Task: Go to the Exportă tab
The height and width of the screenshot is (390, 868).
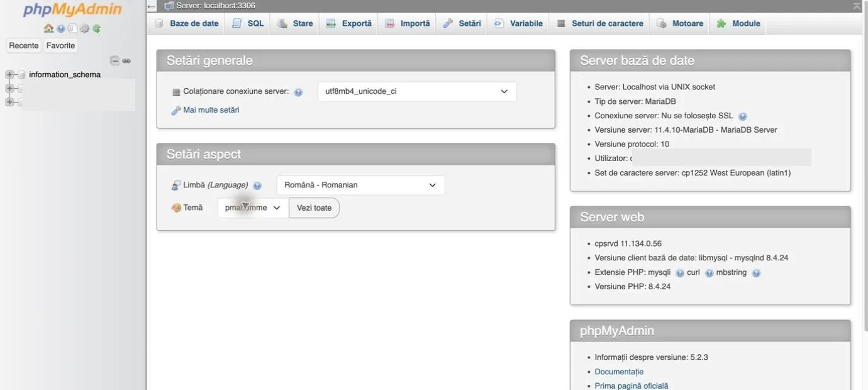Action: pos(348,23)
